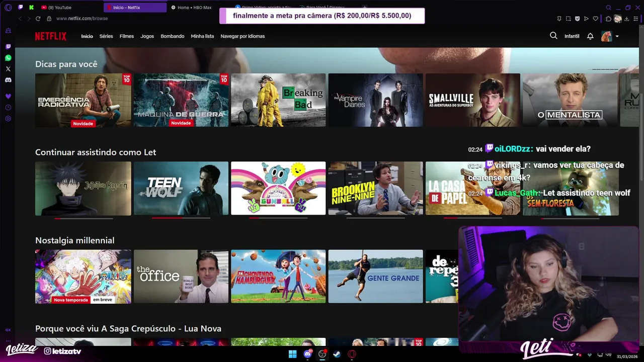Viewport: 644px width, 362px height.
Task: Click the Dicas para você heading
Action: pyautogui.click(x=66, y=64)
